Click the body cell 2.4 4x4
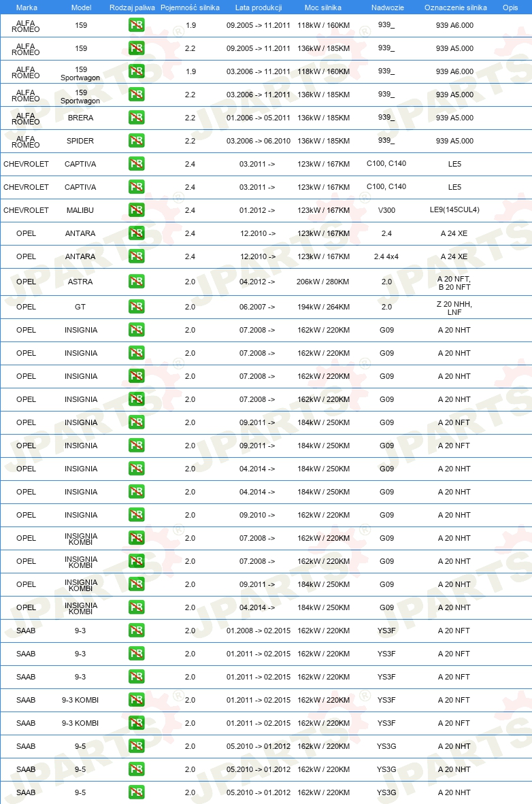This screenshot has height=804, width=532. pyautogui.click(x=386, y=256)
